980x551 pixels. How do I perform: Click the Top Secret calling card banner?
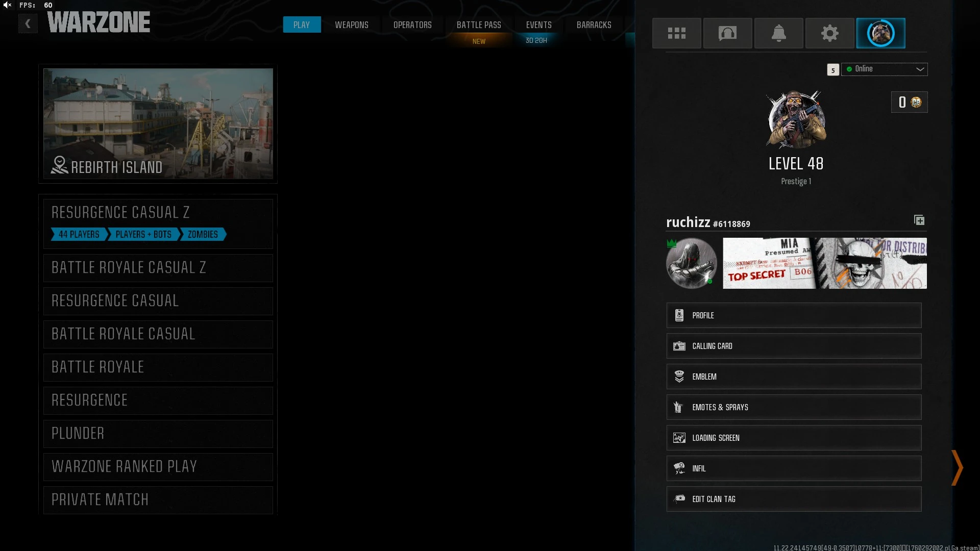tap(824, 263)
